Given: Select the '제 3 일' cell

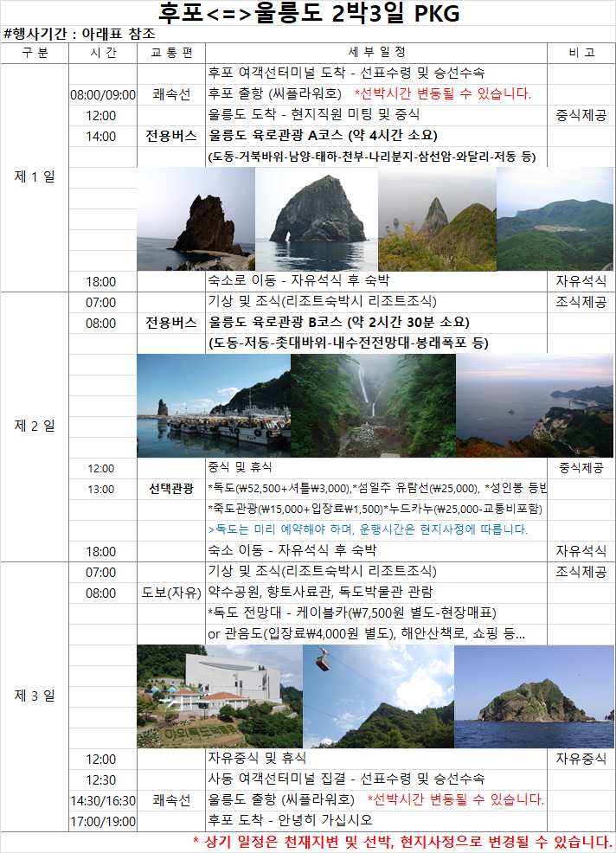Looking at the screenshot, I should (x=35, y=696).
